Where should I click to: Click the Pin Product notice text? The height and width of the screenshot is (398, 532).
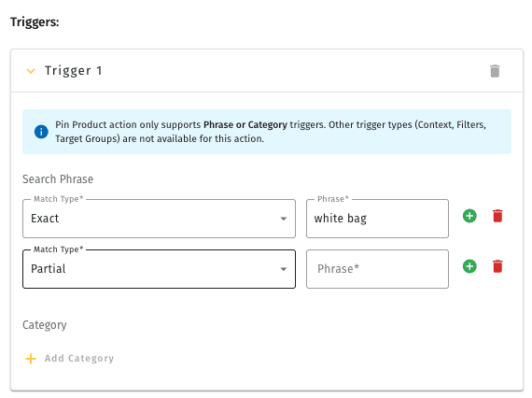point(271,132)
